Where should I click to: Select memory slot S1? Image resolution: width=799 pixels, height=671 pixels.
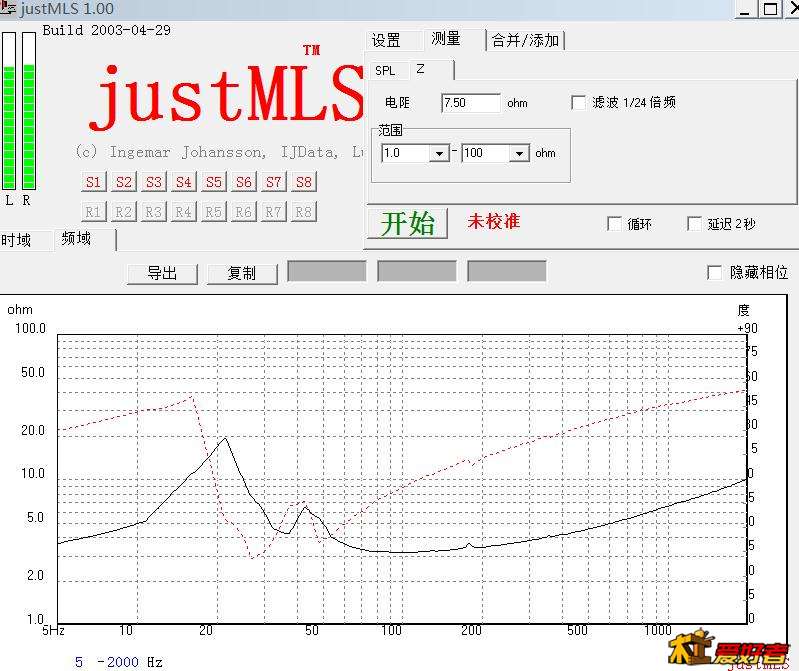coord(94,182)
